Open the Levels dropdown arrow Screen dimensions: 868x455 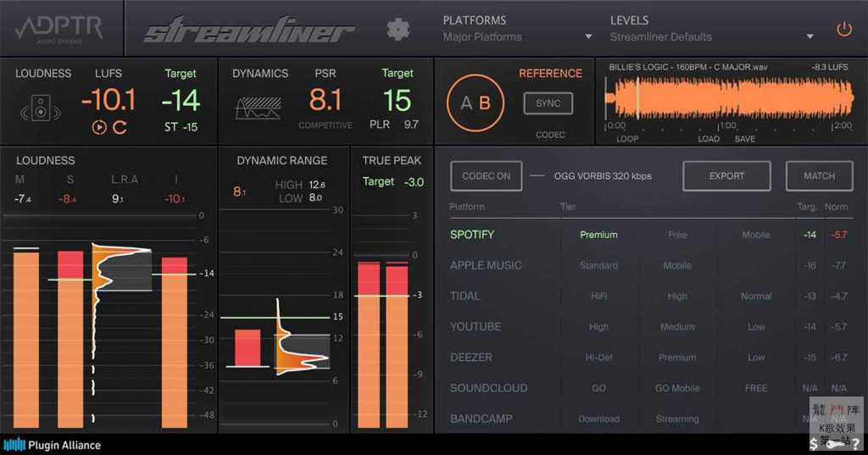[810, 36]
